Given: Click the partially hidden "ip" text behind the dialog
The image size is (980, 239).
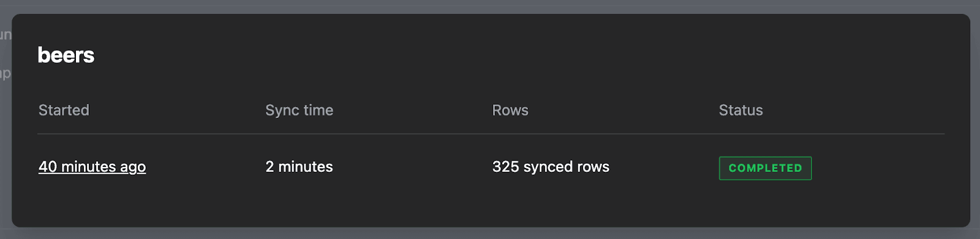Looking at the screenshot, I should (x=5, y=74).
